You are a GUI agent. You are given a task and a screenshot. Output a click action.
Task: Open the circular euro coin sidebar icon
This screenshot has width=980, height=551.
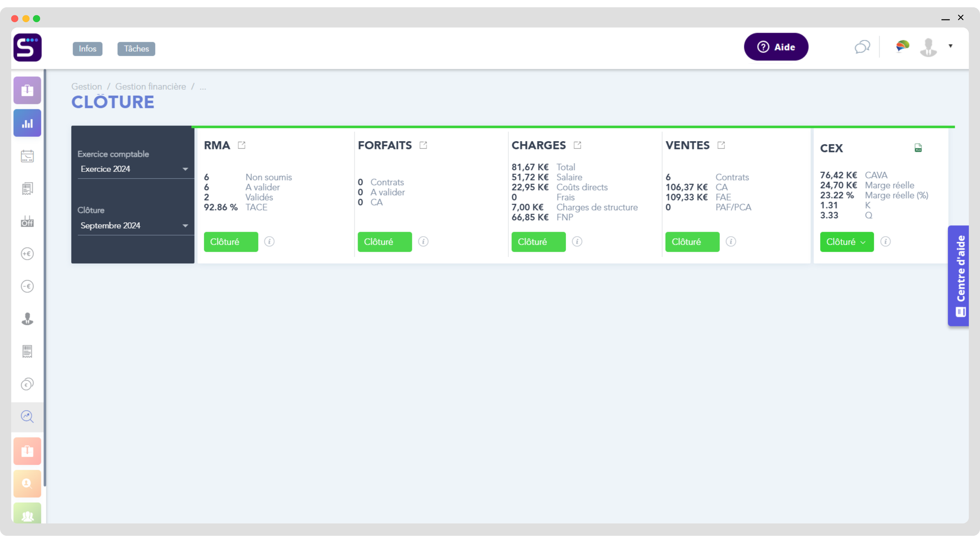point(27,384)
